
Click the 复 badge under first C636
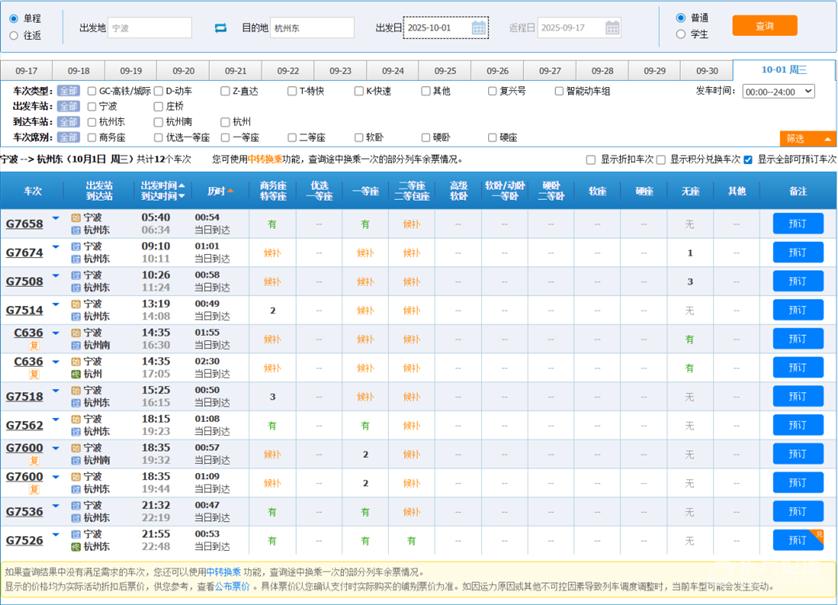click(34, 345)
